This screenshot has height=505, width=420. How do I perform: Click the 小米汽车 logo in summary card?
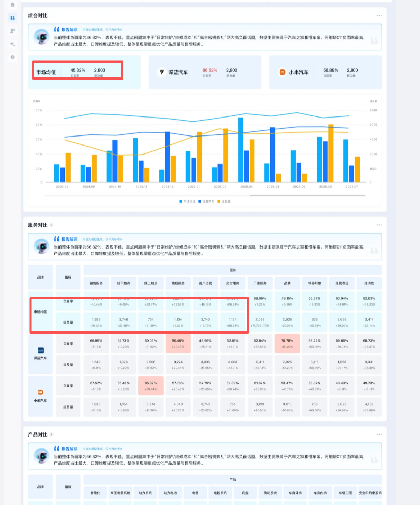click(x=282, y=72)
